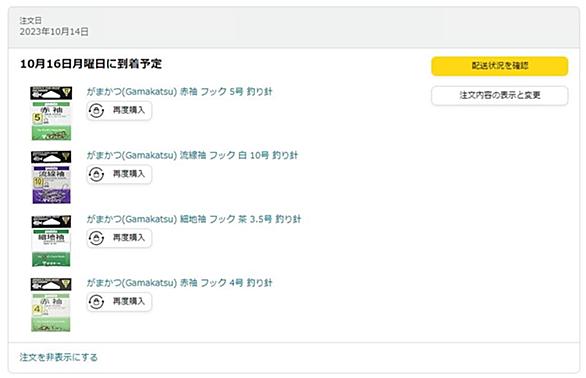Click the yellow 配送状況を確認 button

point(499,66)
